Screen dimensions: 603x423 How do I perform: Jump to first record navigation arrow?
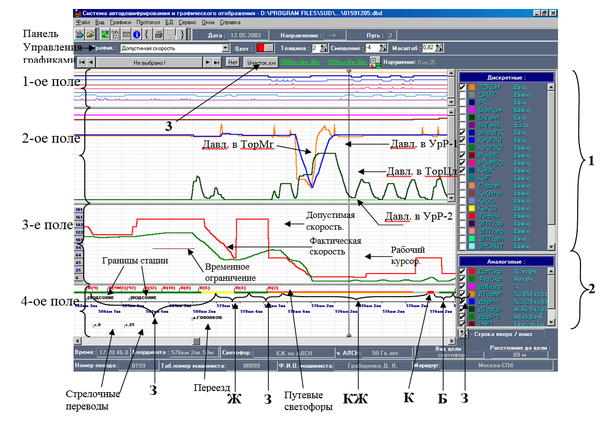tap(81, 62)
